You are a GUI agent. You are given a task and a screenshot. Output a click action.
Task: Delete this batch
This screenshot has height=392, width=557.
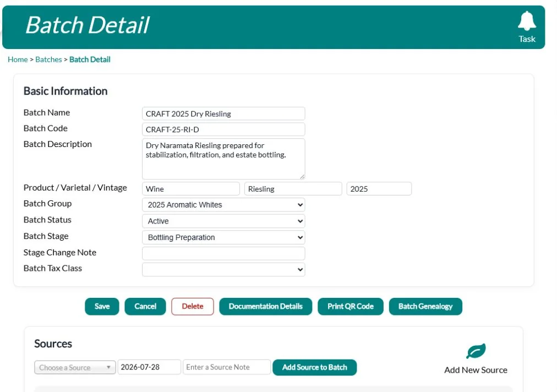pos(193,306)
